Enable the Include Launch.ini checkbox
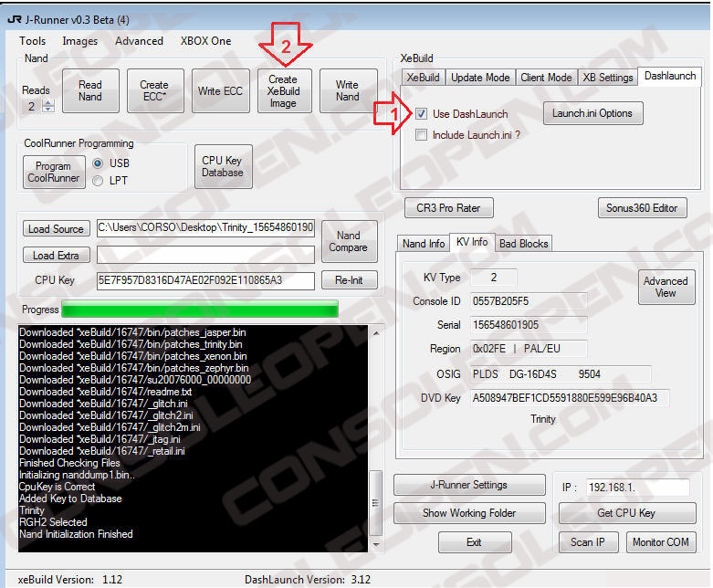Screen dimensions: 713x588 coord(422,134)
